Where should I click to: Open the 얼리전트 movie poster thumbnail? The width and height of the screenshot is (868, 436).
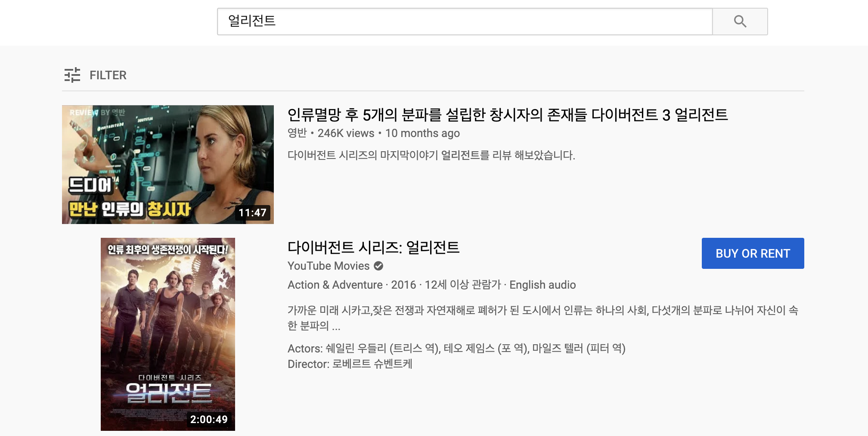coord(168,334)
